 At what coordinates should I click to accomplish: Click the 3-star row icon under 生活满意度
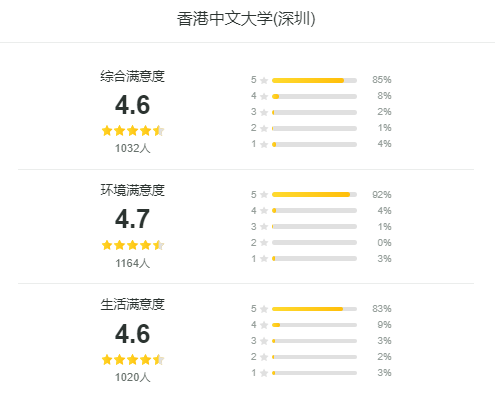[264, 341]
